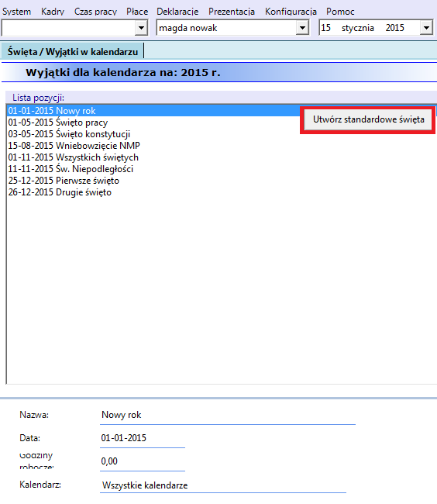Viewport: 437px width, 504px height.
Task: Click the Nazwa field with Nowy rok
Action: click(x=228, y=416)
